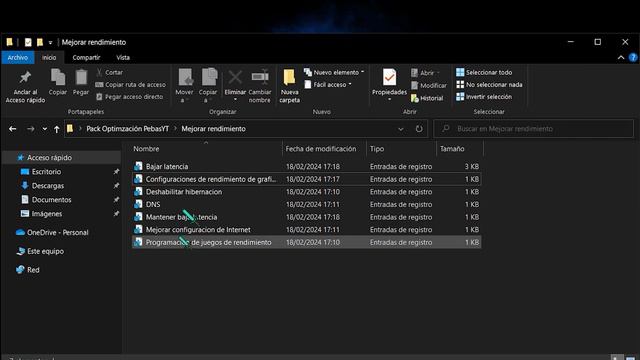Click Modificar in the ribbon
640x360 pixels.
click(x=429, y=85)
